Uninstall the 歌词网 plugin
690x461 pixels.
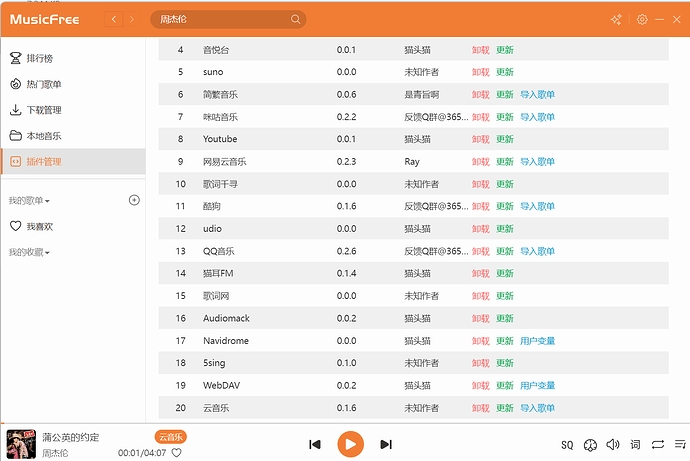(x=481, y=296)
